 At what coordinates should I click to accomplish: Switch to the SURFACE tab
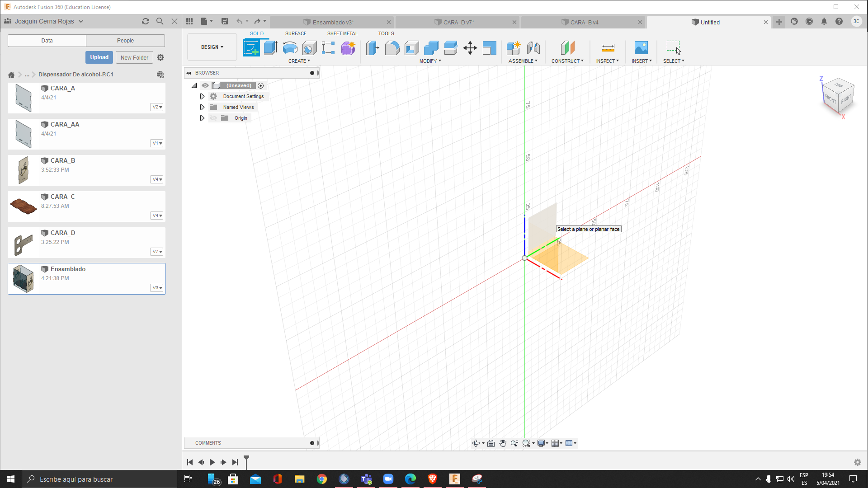click(x=296, y=33)
